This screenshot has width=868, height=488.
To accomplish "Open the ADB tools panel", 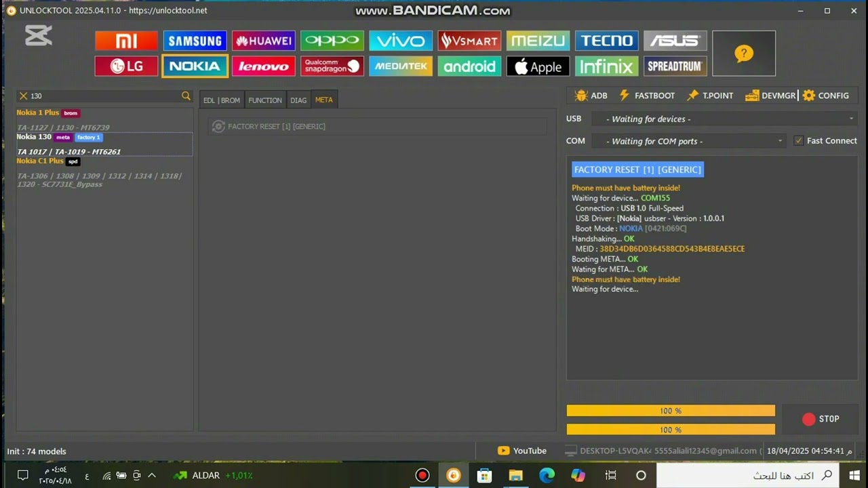I will tap(591, 96).
